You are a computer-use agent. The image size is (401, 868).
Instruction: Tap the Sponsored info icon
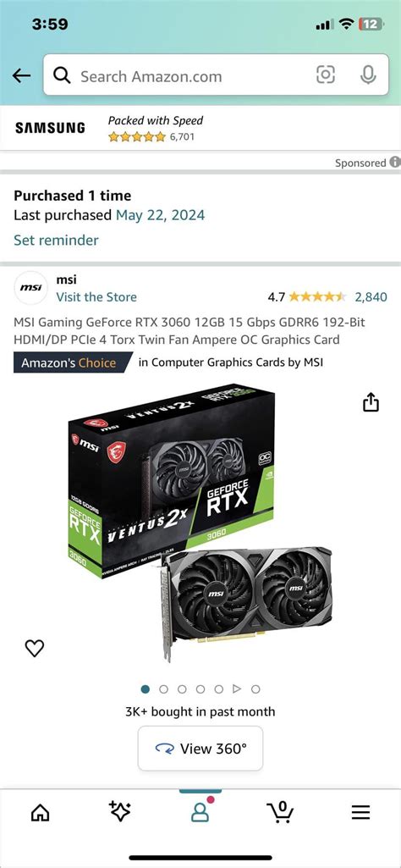click(x=394, y=163)
